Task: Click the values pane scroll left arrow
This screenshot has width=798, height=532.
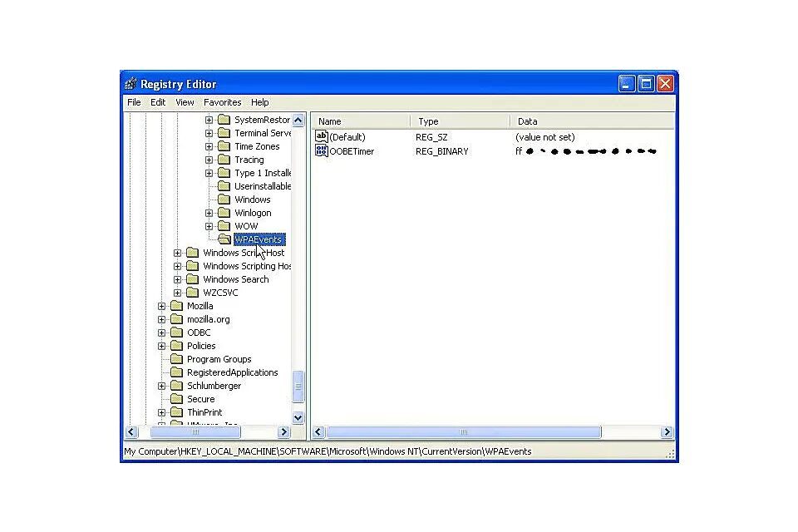Action: coord(318,432)
